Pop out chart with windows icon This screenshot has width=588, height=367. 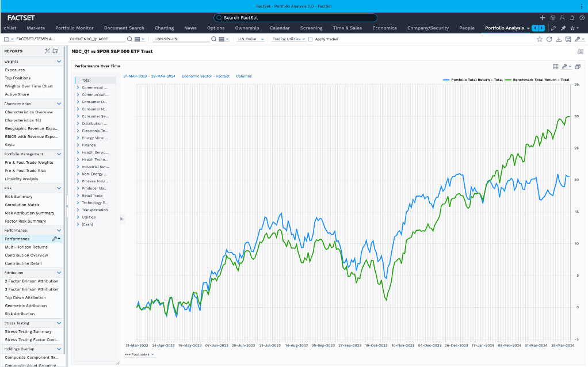click(578, 66)
